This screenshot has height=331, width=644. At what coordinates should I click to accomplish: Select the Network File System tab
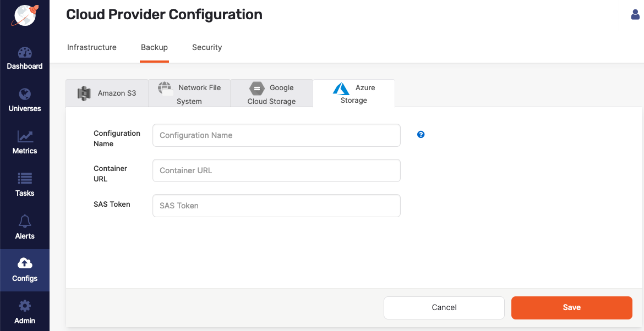click(x=189, y=93)
